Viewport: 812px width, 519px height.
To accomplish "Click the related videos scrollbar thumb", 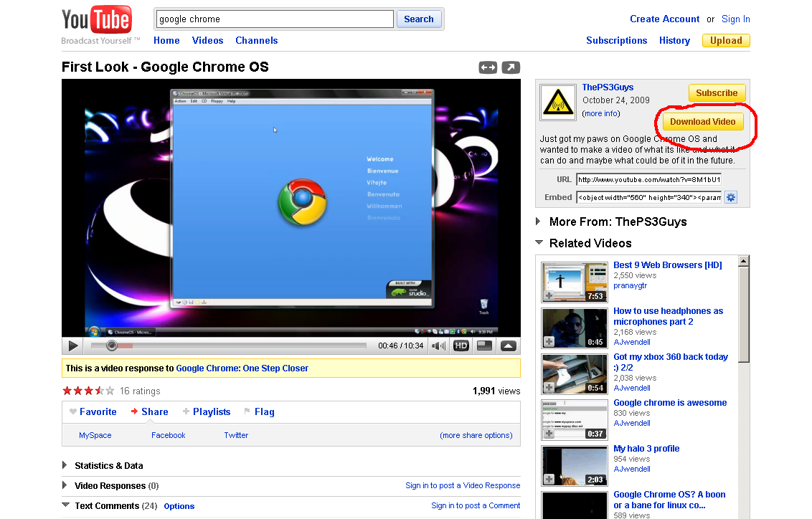I will 744,315.
